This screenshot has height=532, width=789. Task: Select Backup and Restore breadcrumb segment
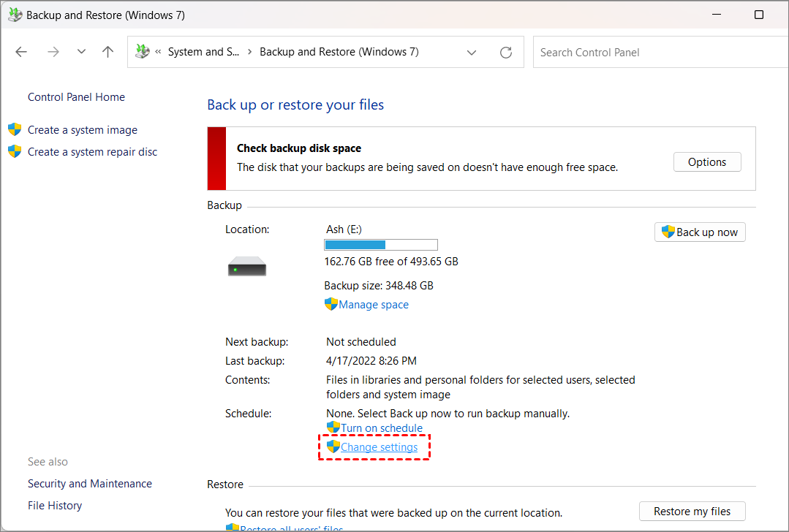(x=339, y=52)
